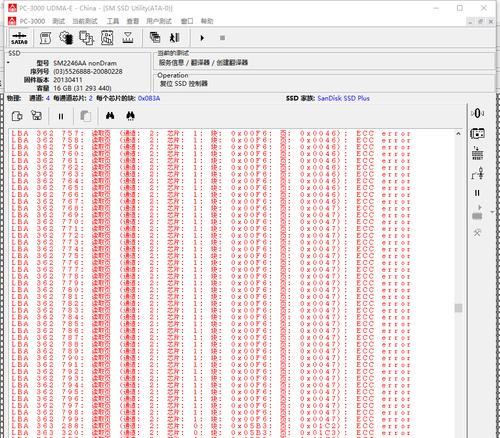Click the SATA0 port selector icon
The height and width of the screenshot is (438, 500).
click(19, 38)
